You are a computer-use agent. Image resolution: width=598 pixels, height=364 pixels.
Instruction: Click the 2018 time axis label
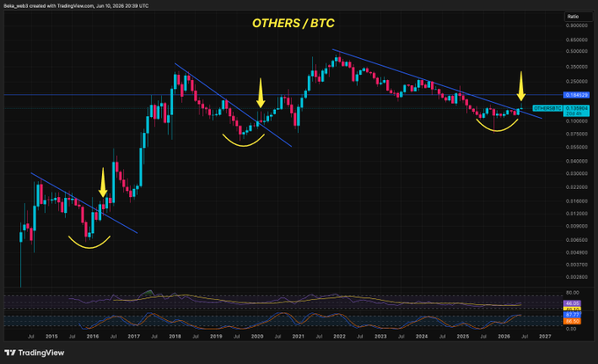(x=175, y=336)
